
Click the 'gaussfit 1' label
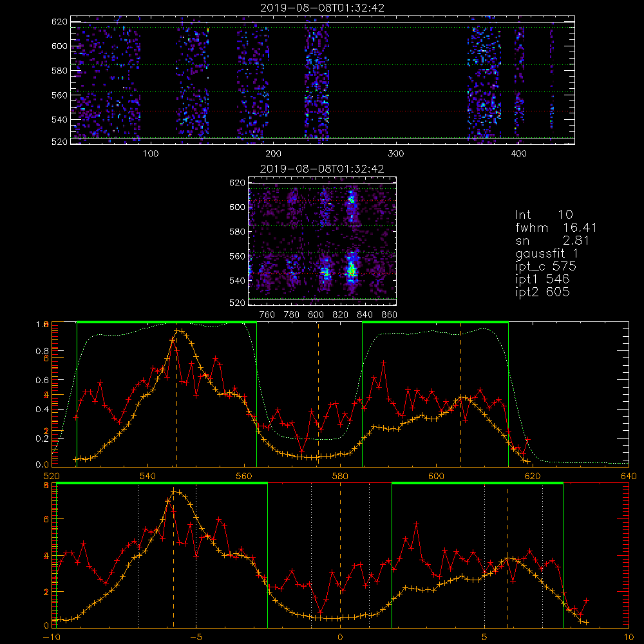click(x=547, y=253)
